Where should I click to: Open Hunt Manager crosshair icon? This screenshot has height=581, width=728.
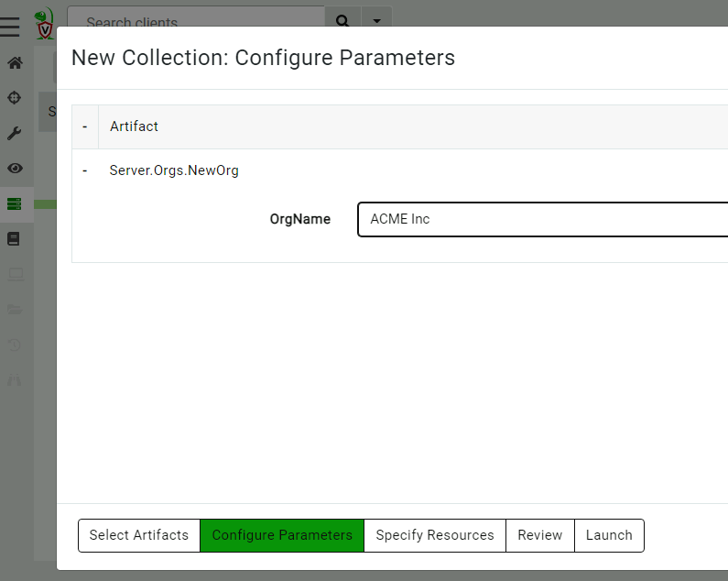(15, 98)
